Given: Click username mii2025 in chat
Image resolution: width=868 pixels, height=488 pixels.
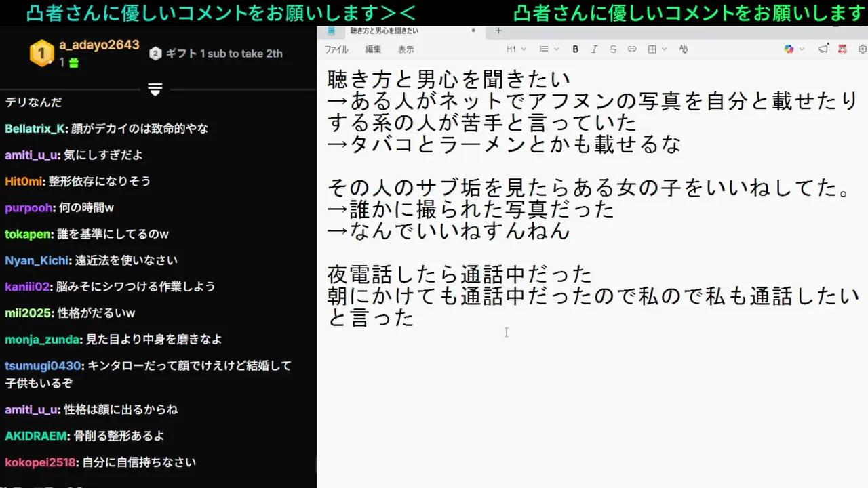Looking at the screenshot, I should point(29,313).
